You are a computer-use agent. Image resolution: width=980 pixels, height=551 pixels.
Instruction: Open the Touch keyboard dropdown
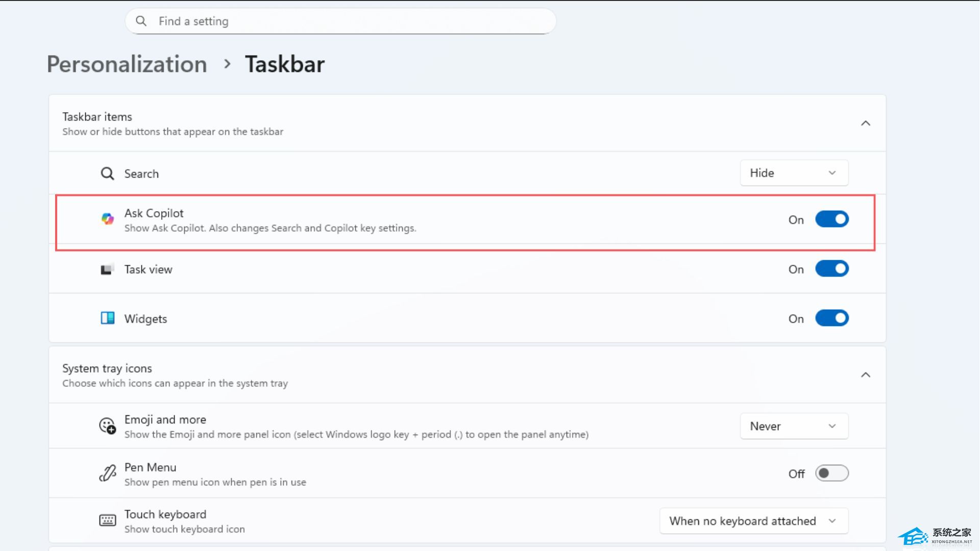point(753,521)
